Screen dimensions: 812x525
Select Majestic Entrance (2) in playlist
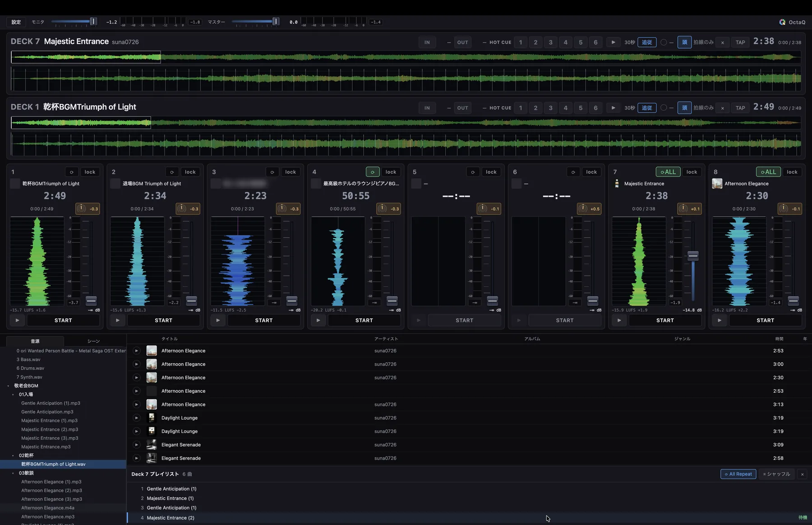tap(469, 518)
